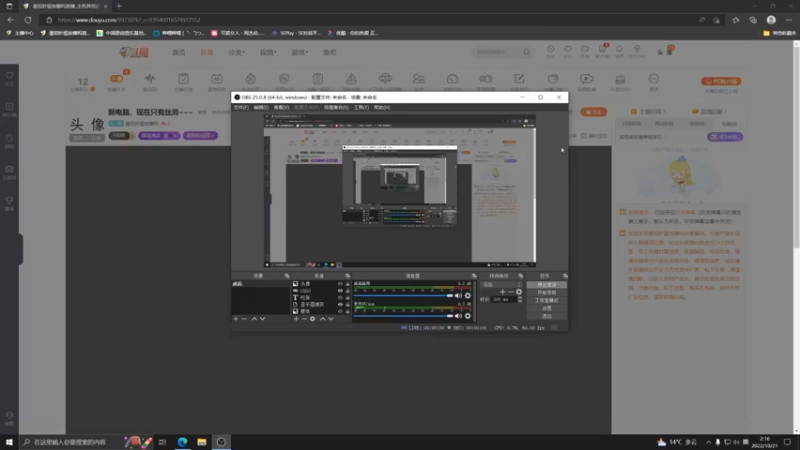Open the flame icon in the Douyu streamer toolbar

pyautogui.click(x=251, y=79)
